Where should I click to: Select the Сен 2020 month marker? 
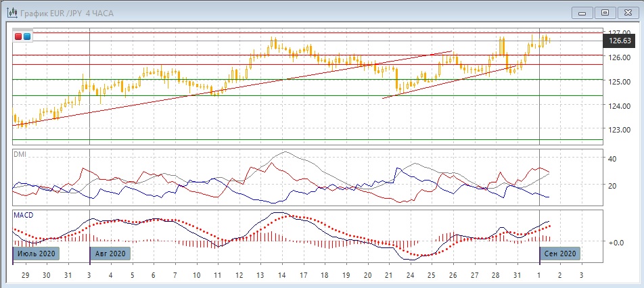(x=559, y=254)
